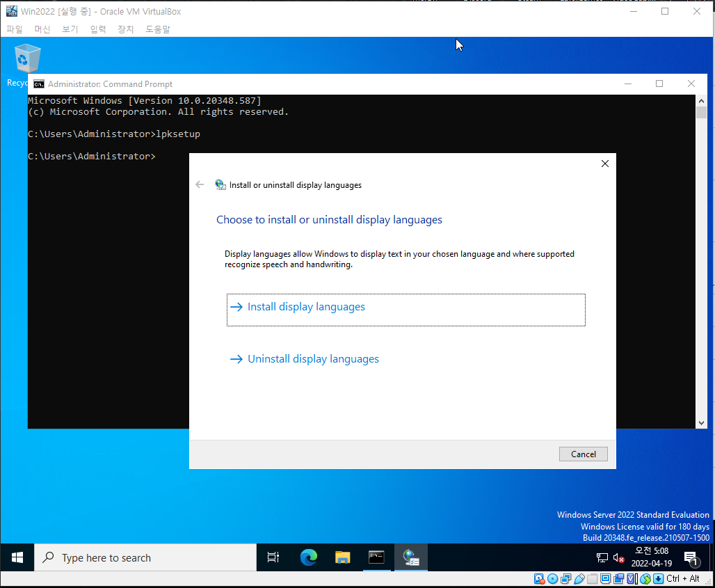
Task: Open the 보기 menu
Action: pyautogui.click(x=70, y=29)
